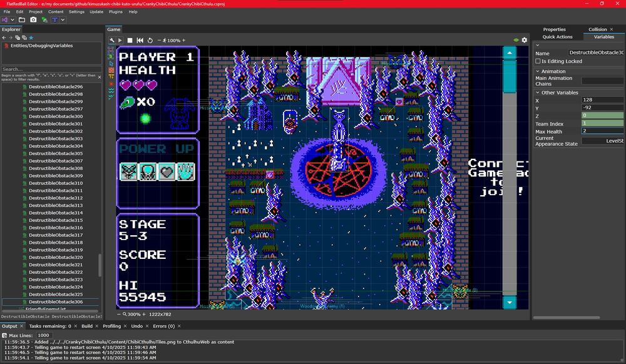Open the Content menu
The height and width of the screenshot is (364, 626).
(56, 12)
